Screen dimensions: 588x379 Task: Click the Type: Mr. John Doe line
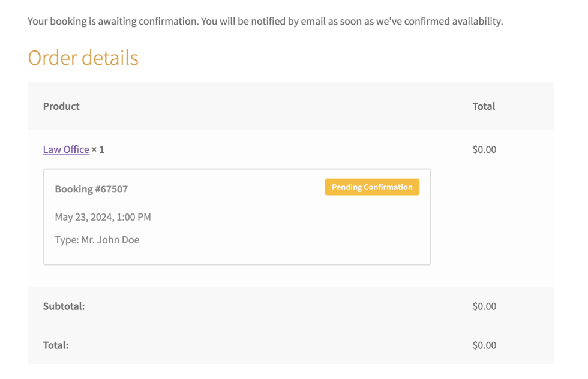point(97,240)
